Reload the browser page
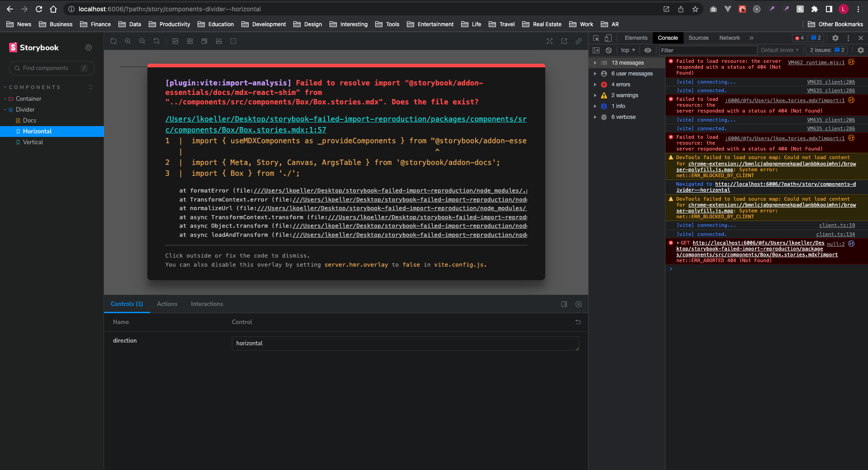 point(39,9)
